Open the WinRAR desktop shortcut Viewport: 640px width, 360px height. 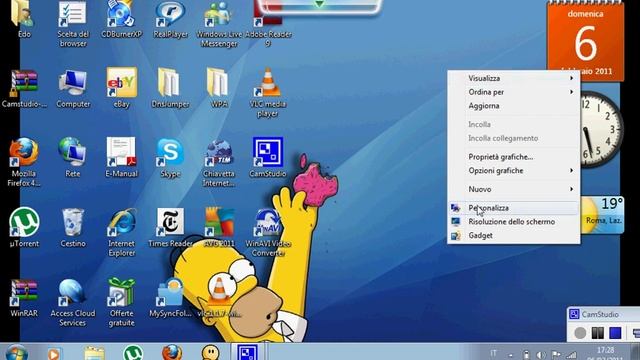pyautogui.click(x=24, y=298)
